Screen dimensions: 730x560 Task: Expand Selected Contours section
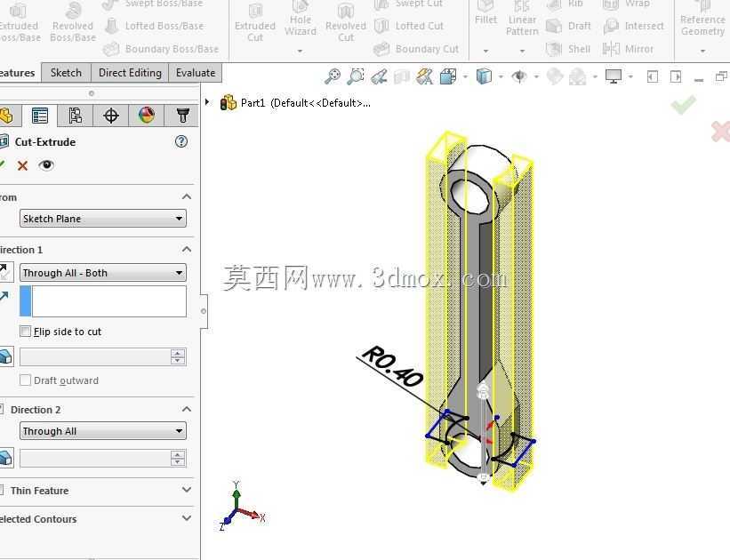tap(186, 518)
